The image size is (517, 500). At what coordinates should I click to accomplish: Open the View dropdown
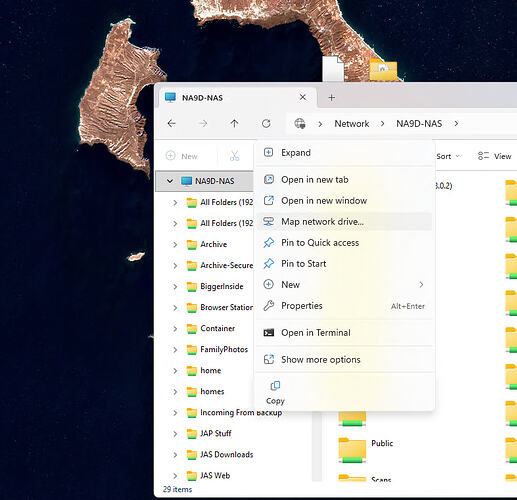point(494,156)
